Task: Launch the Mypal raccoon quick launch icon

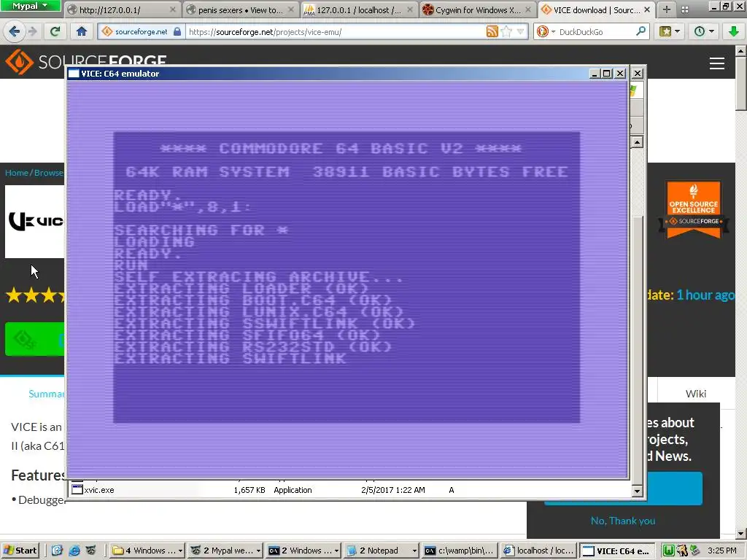Action: [x=90, y=551]
